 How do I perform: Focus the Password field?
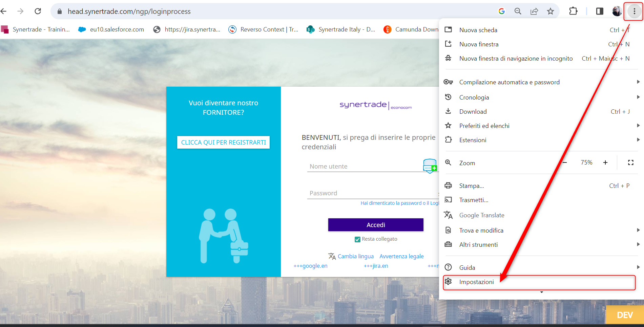click(x=373, y=193)
